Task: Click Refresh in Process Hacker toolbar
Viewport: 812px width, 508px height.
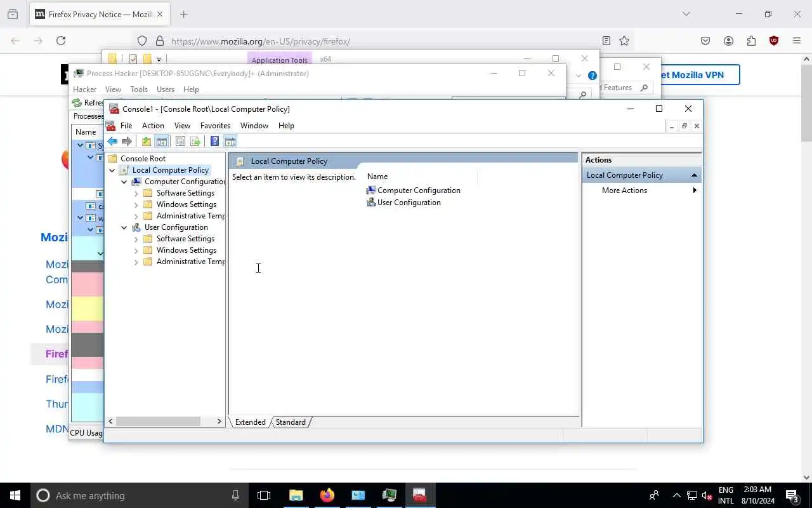Action: (88, 103)
